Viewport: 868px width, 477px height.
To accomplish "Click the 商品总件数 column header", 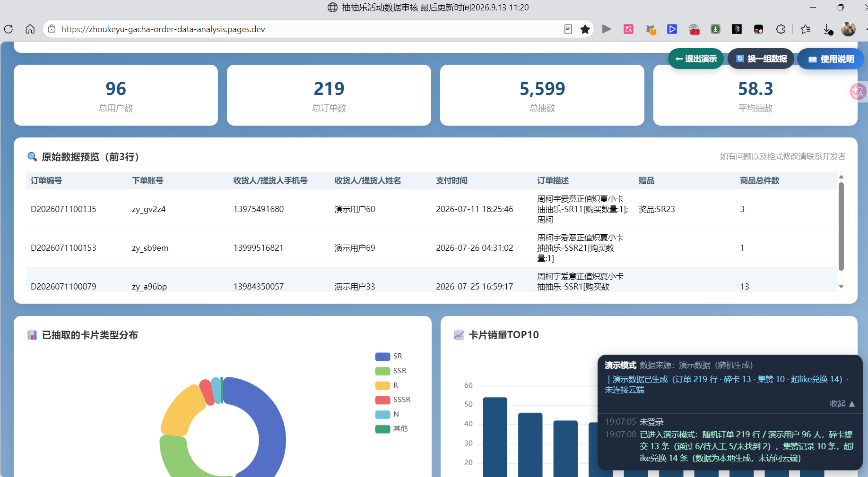I will tap(760, 180).
